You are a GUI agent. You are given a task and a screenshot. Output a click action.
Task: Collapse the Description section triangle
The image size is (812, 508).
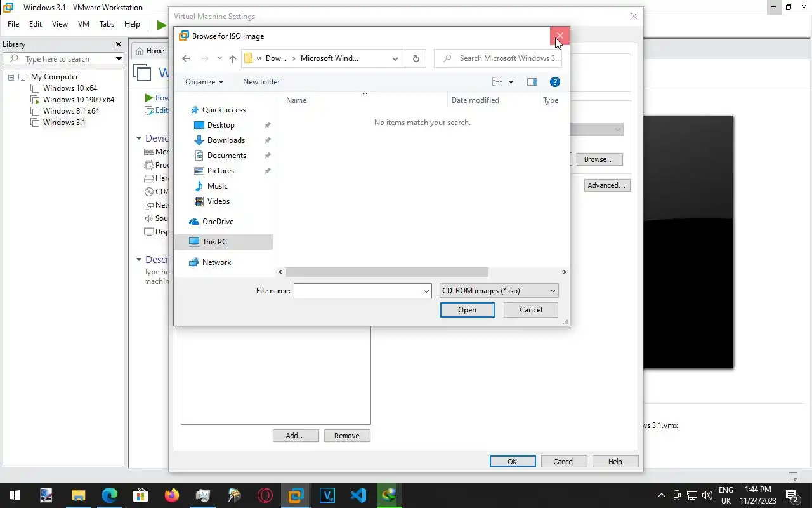coord(139,260)
